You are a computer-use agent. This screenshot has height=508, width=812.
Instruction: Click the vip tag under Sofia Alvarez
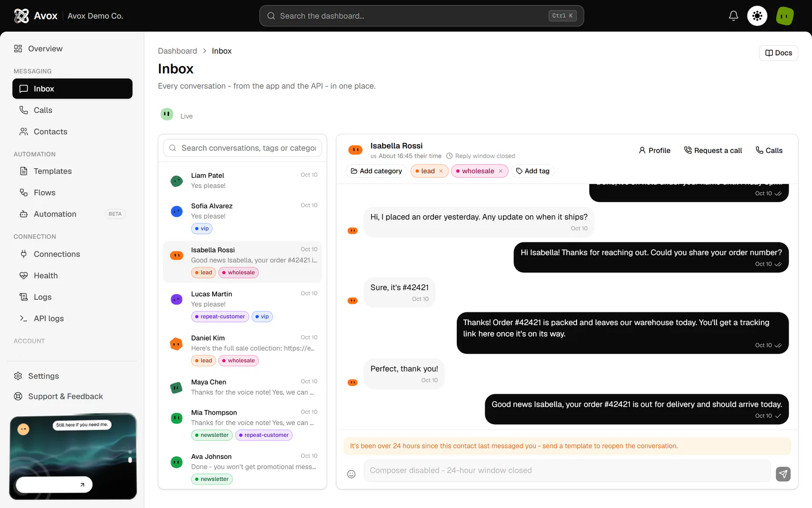(201, 229)
